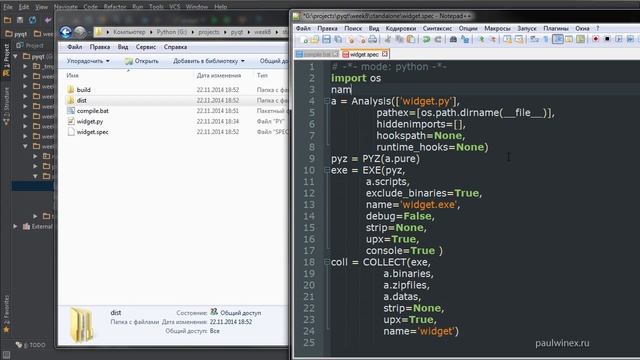This screenshot has height=360, width=640.
Task: Sort by Имя column header in Explorer
Action: (72, 76)
